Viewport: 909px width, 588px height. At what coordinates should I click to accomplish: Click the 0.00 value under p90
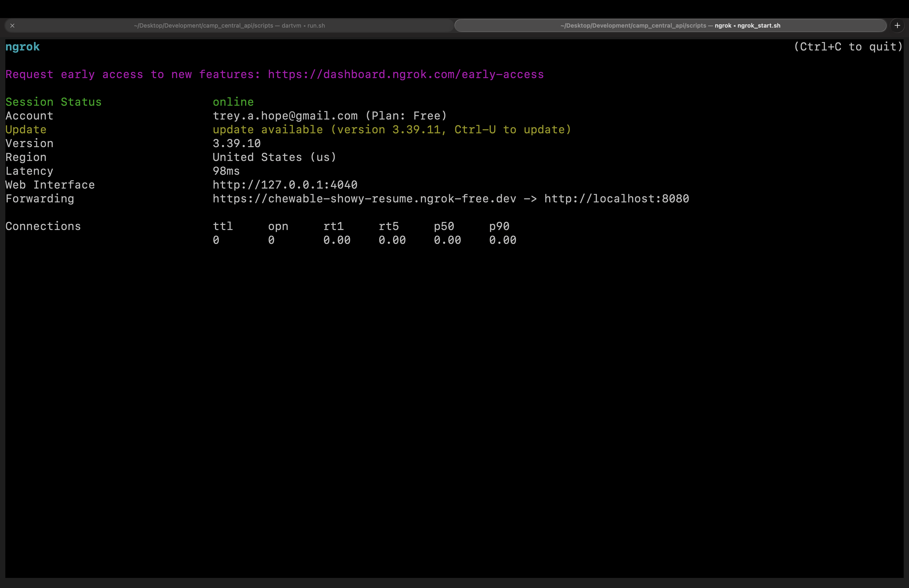(x=503, y=240)
